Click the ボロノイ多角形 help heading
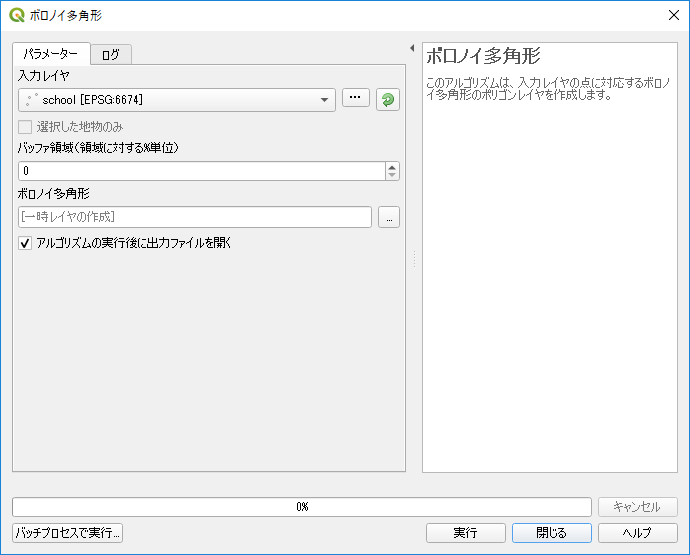Image resolution: width=690 pixels, height=555 pixels. pyautogui.click(x=483, y=56)
